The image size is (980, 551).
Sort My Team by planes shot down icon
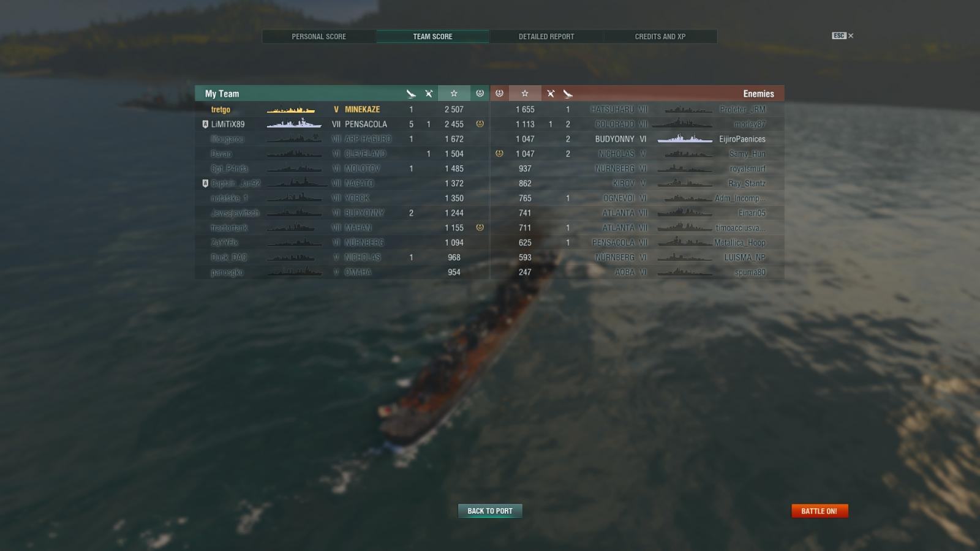pyautogui.click(x=429, y=94)
